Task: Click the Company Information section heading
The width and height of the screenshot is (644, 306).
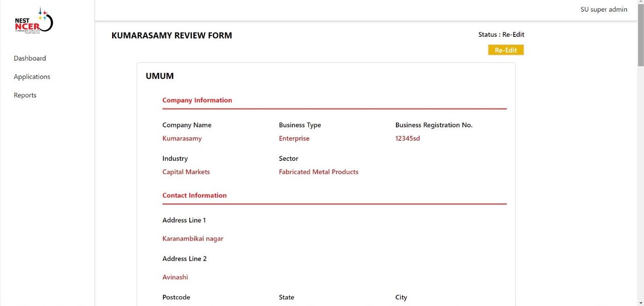Action: tap(197, 100)
